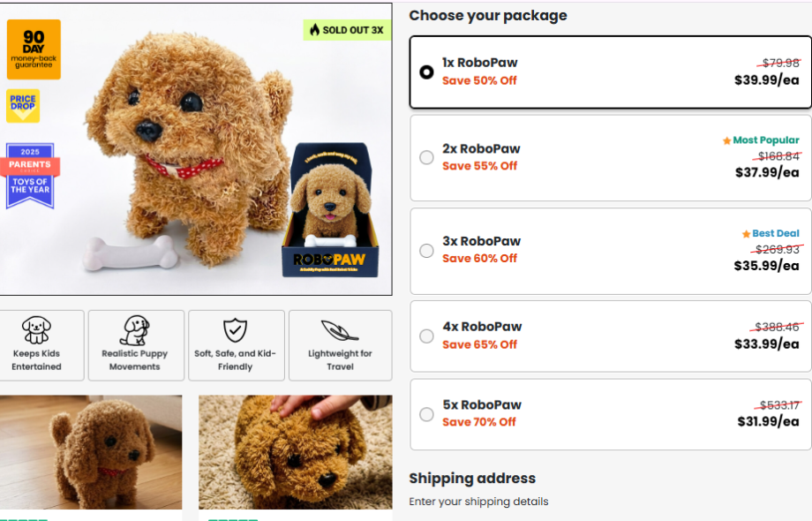Select the 1x RoboPaw radio button
812x521 pixels.
pyautogui.click(x=427, y=72)
